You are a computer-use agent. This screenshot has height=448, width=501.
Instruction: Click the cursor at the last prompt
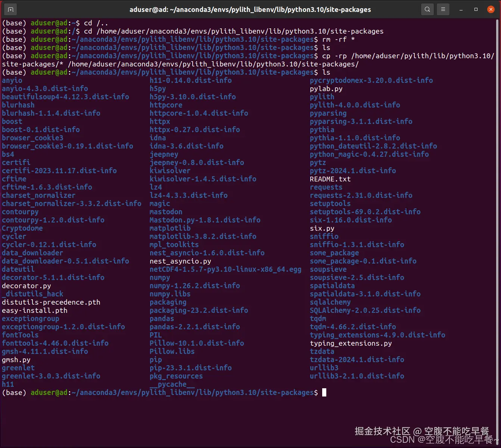[x=324, y=392]
